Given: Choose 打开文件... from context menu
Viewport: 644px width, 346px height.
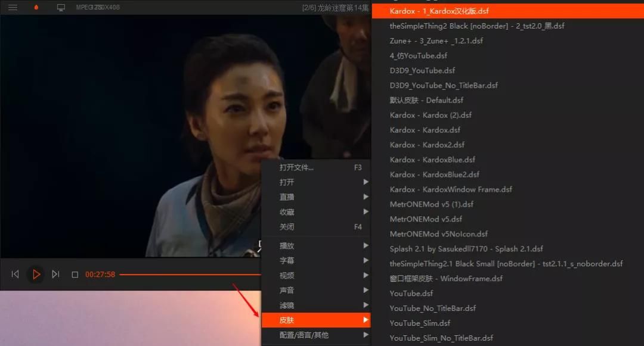Looking at the screenshot, I should pos(316,167).
